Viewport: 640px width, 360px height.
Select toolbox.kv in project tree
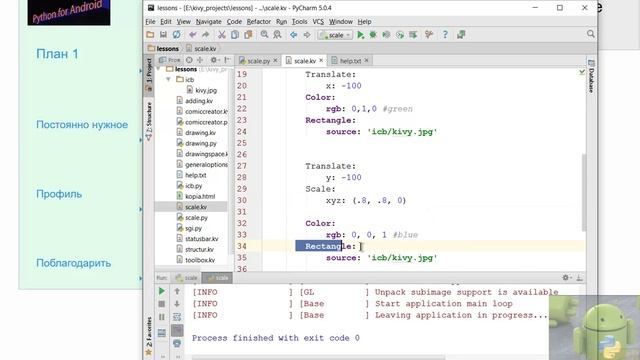click(x=196, y=260)
